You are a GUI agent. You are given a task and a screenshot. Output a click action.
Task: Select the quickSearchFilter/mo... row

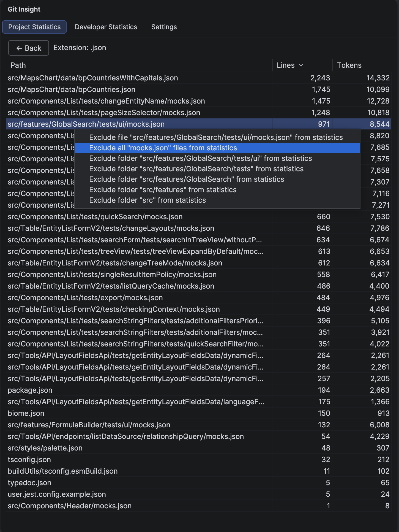point(199,344)
